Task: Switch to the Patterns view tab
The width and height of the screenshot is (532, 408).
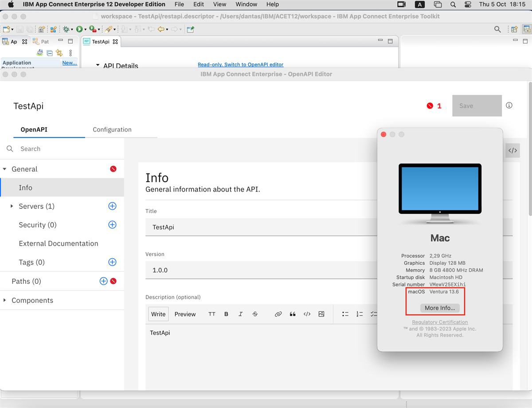Action: [x=41, y=42]
